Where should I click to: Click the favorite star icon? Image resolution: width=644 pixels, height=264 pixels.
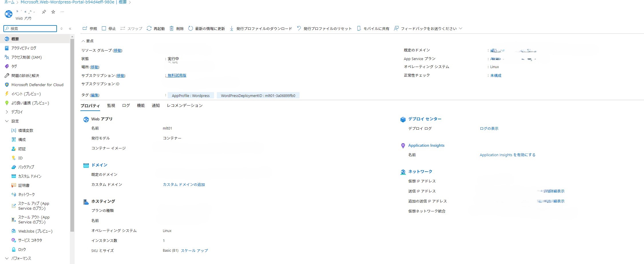pyautogui.click(x=53, y=12)
